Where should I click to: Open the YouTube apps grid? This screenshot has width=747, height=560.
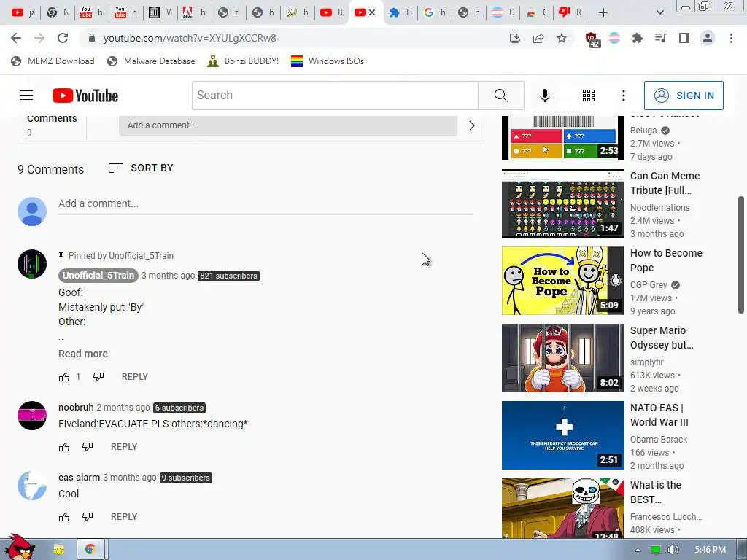pyautogui.click(x=589, y=96)
